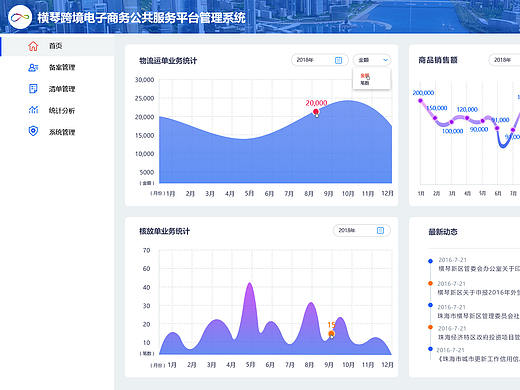Open 统计分析 menu label

[x=62, y=110]
